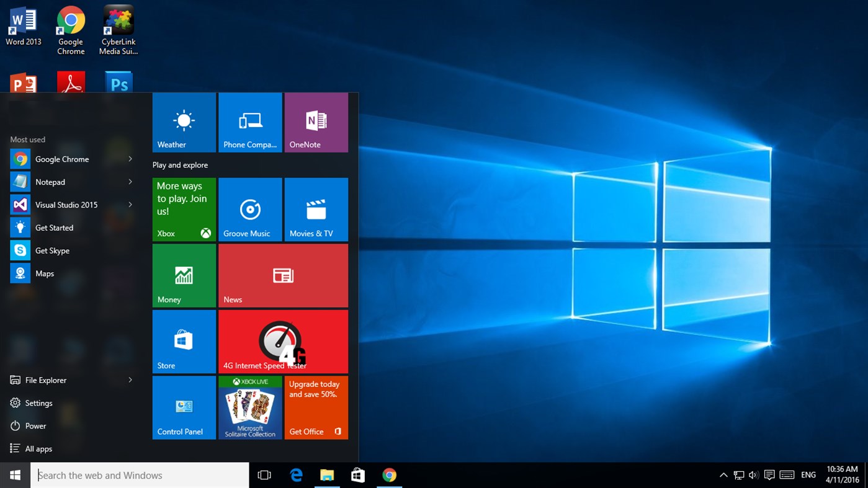Show hidden system tray icons
The height and width of the screenshot is (488, 868).
(x=723, y=475)
